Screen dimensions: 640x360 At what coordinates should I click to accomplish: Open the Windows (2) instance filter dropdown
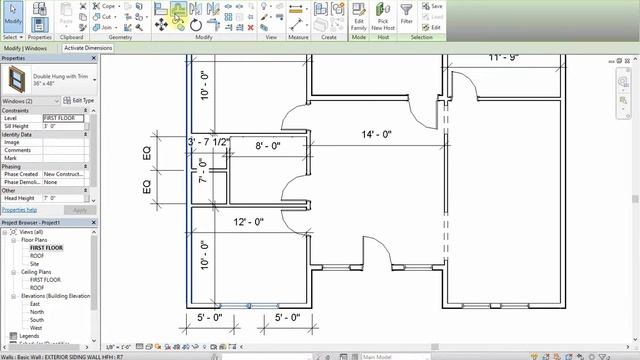[x=56, y=101]
